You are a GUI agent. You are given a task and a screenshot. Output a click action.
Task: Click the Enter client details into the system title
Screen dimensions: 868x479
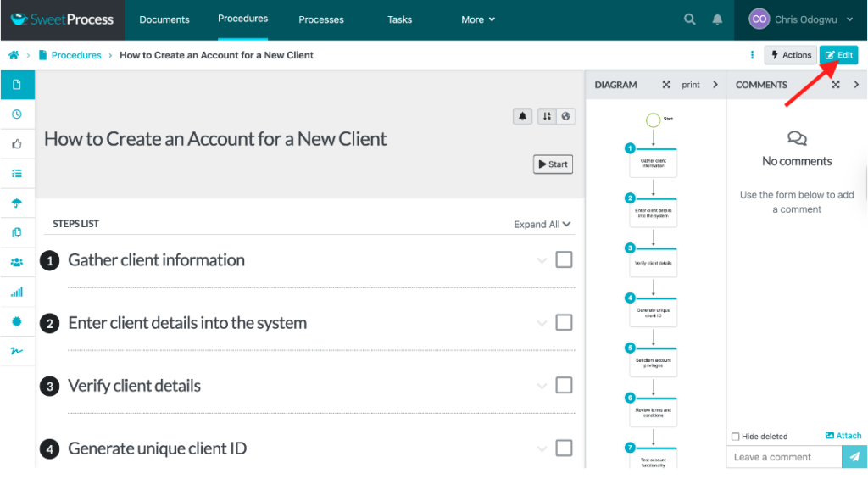[x=187, y=322]
